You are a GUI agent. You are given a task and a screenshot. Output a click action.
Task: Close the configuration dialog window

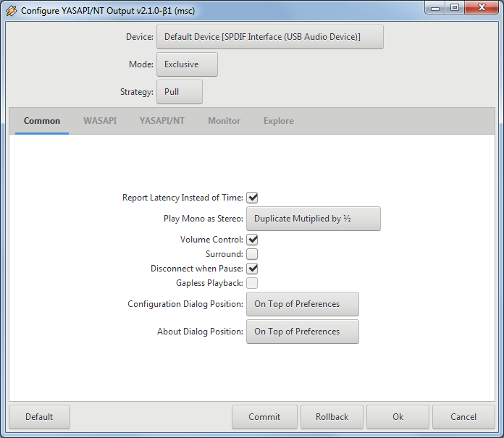click(481, 8)
